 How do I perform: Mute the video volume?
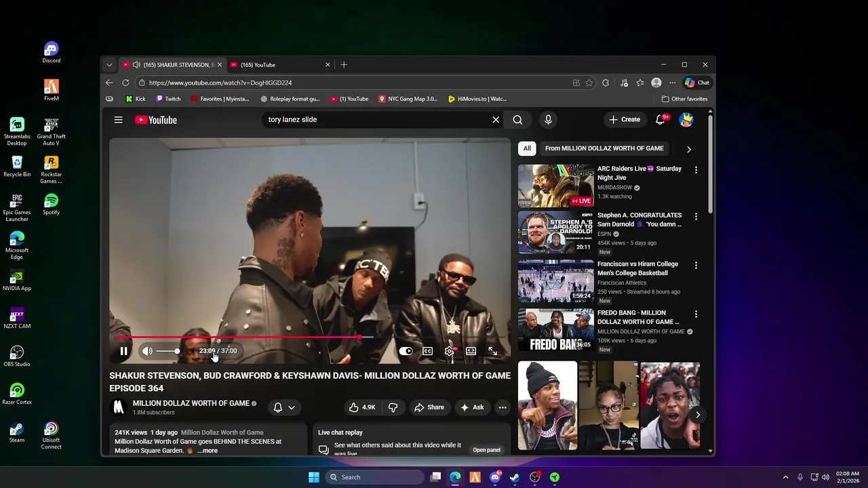pos(147,351)
